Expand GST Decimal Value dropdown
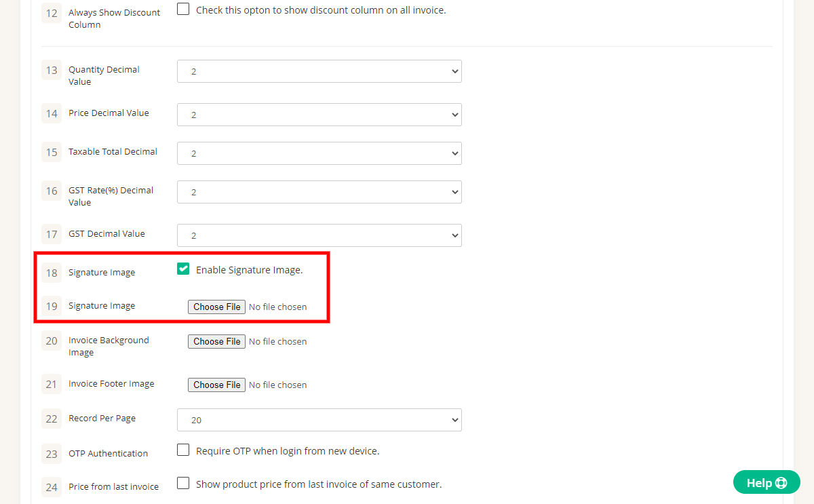 click(319, 235)
